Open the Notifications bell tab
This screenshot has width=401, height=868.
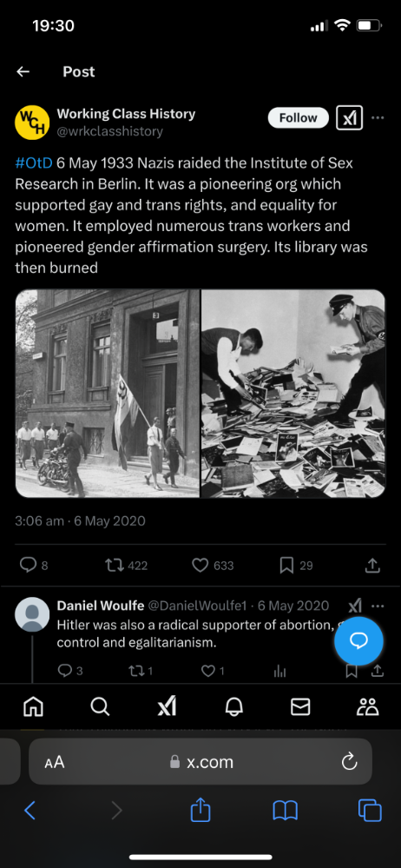(x=234, y=706)
